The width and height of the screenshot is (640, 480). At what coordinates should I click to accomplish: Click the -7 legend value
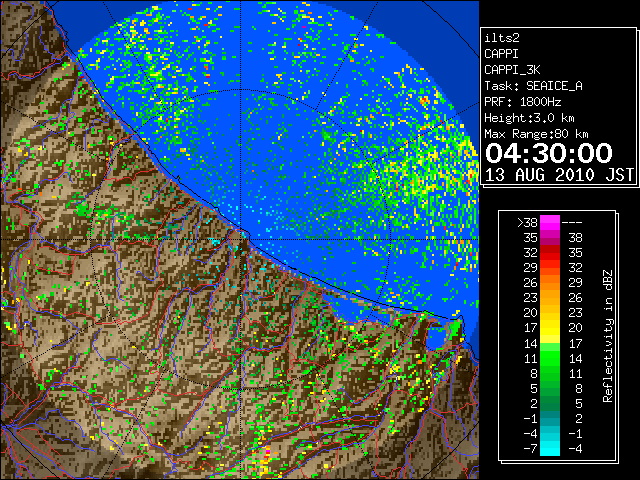click(530, 449)
